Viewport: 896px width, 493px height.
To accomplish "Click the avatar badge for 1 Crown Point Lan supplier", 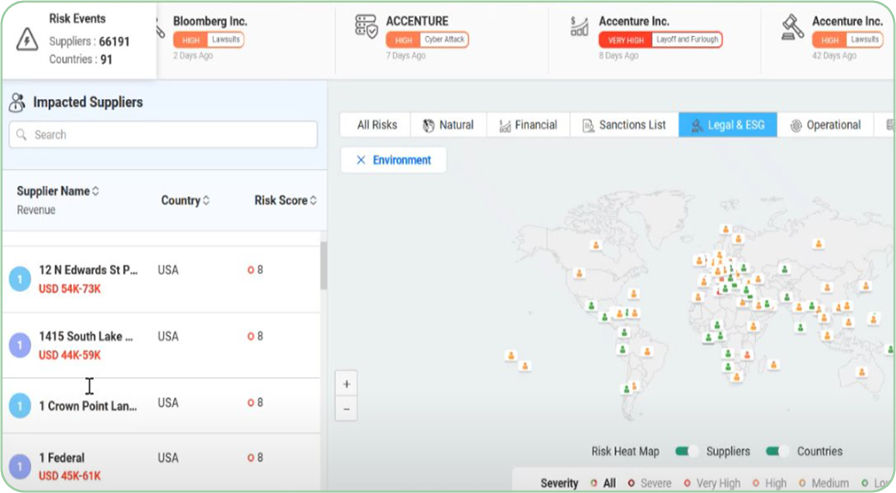I will pos(20,406).
